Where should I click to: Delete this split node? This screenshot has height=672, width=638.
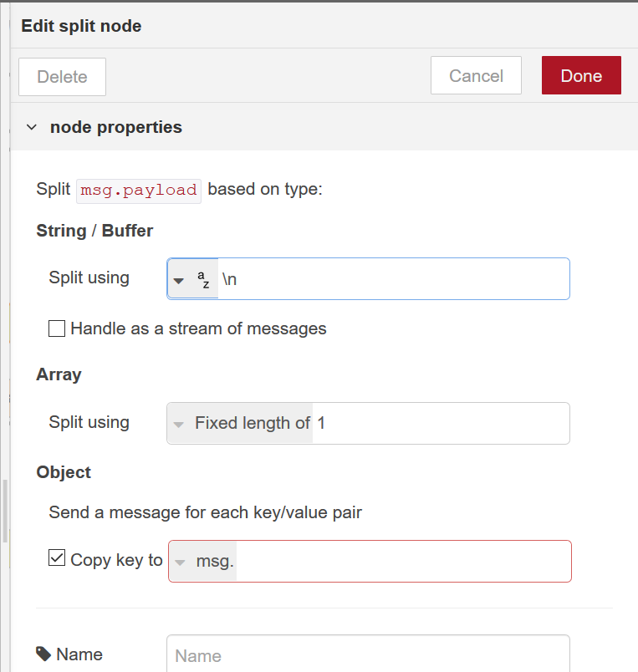[62, 77]
